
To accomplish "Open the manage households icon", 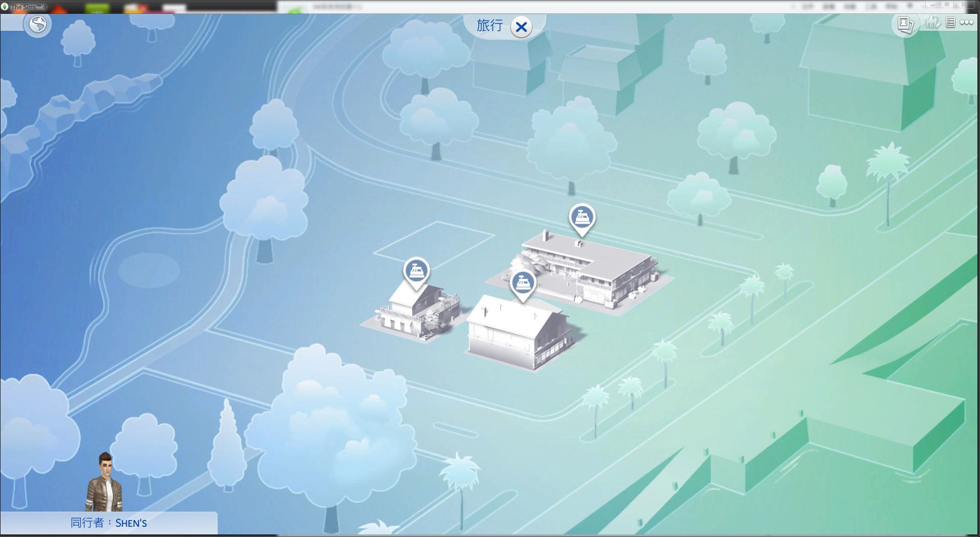I will coord(932,22).
